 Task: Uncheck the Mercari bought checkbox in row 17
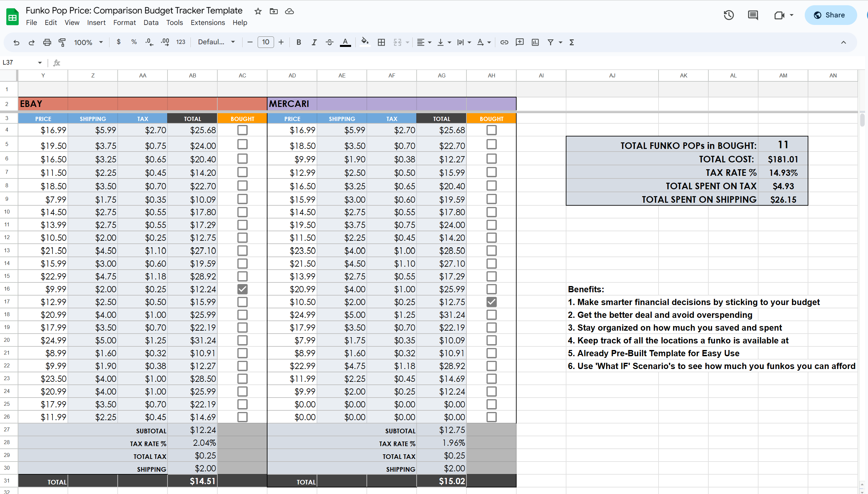click(x=491, y=302)
